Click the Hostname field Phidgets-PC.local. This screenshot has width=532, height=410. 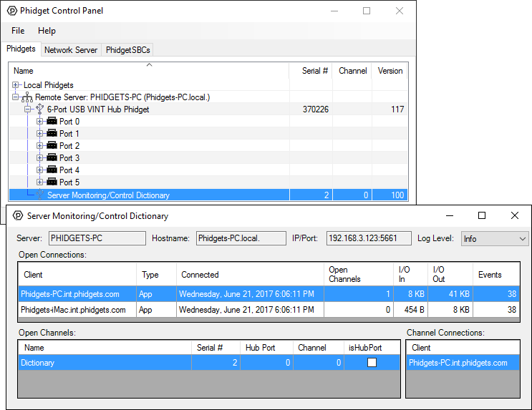(241, 238)
